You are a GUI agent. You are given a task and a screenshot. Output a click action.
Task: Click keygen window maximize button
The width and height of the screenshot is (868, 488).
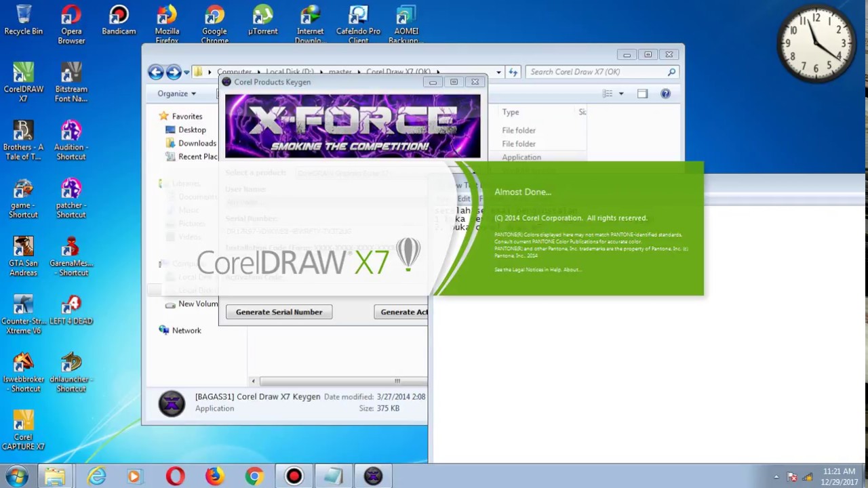454,82
